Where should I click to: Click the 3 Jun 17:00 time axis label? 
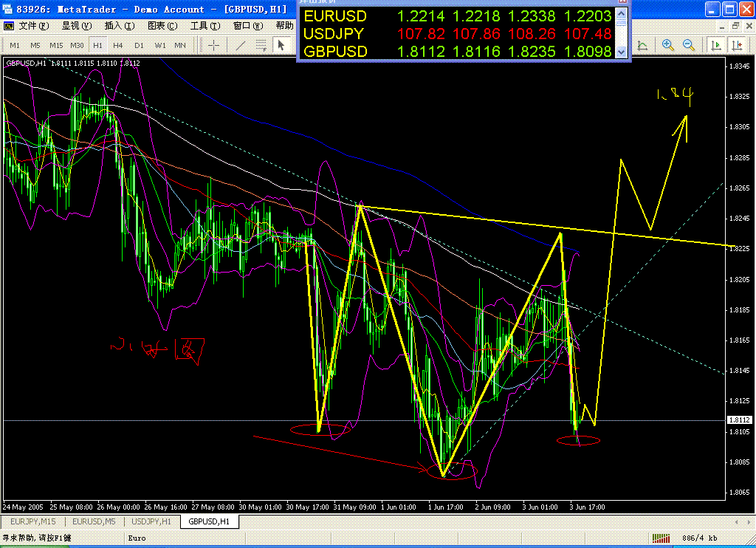point(587,507)
